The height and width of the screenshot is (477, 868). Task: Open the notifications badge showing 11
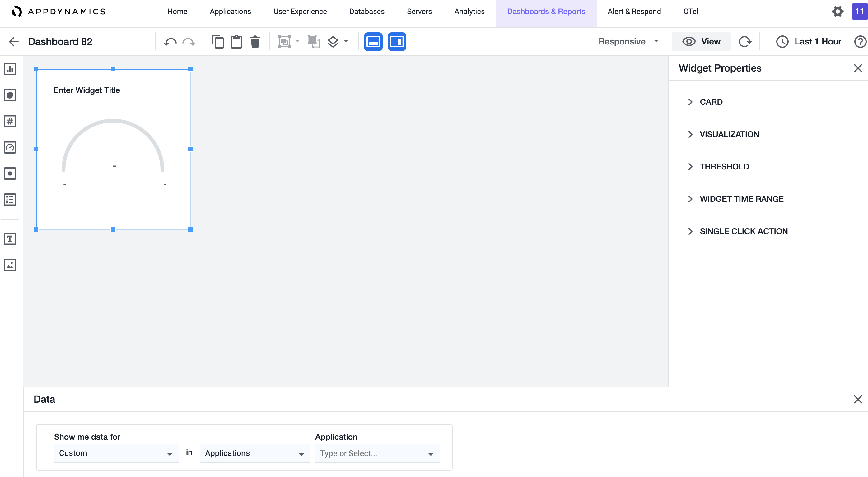(859, 12)
